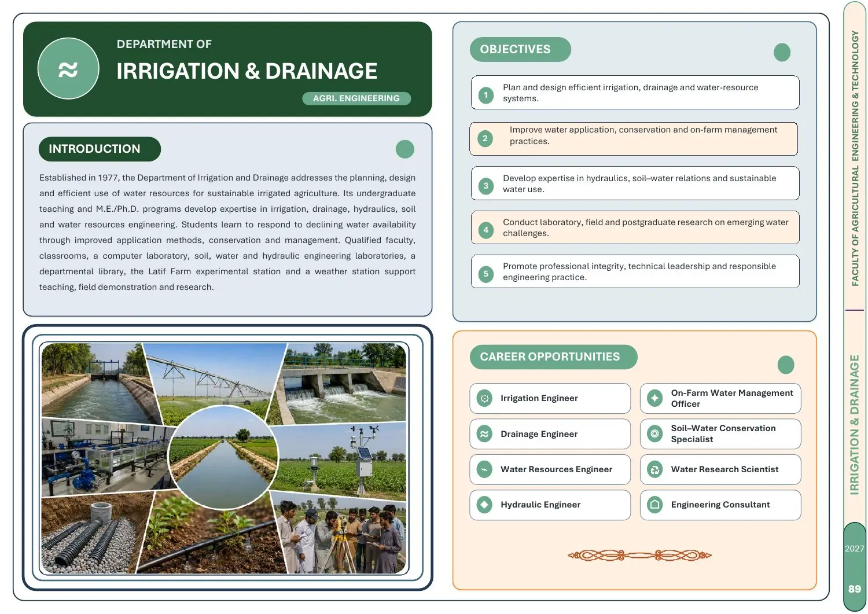Click the "DEPARTMENT OF" header text
868x614 pixels.
pos(164,44)
